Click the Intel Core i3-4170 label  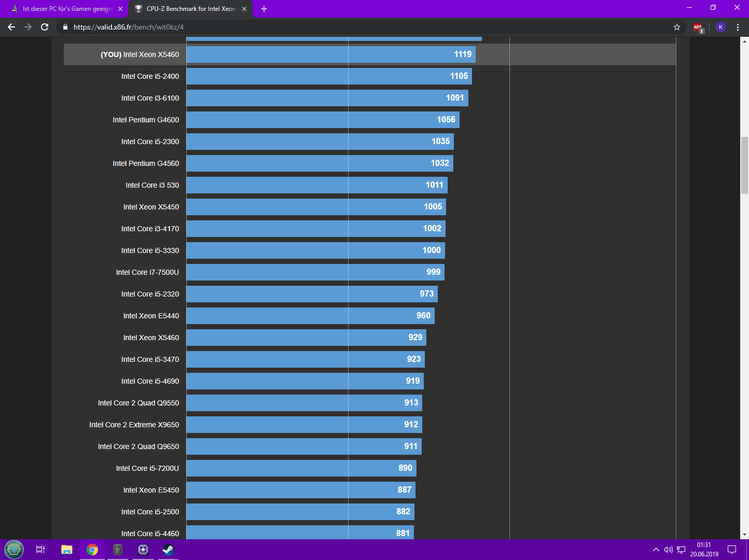click(150, 229)
